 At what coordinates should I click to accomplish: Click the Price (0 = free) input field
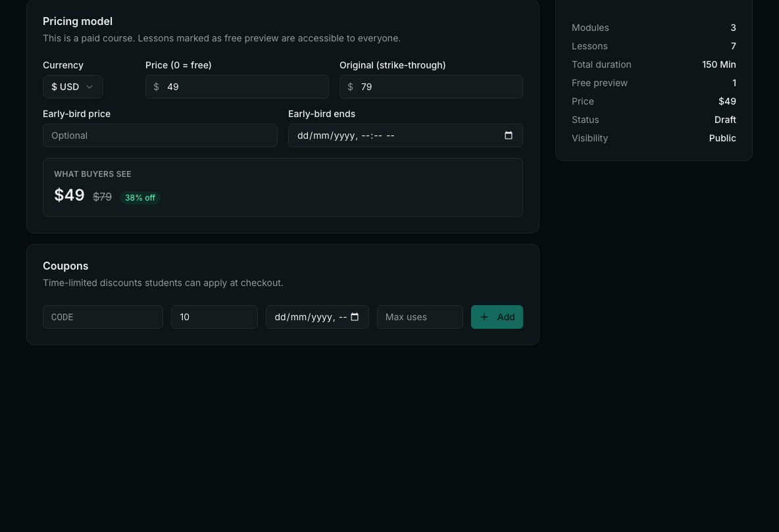click(x=237, y=87)
